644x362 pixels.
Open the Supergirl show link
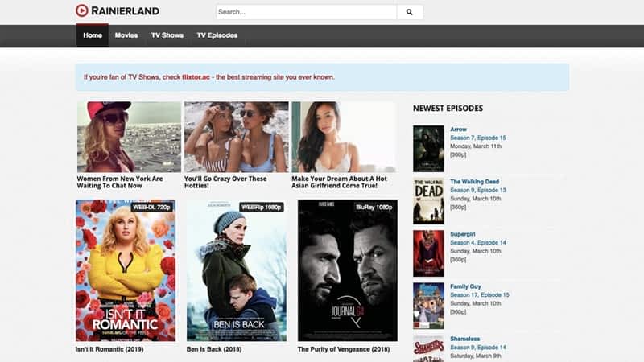point(462,234)
